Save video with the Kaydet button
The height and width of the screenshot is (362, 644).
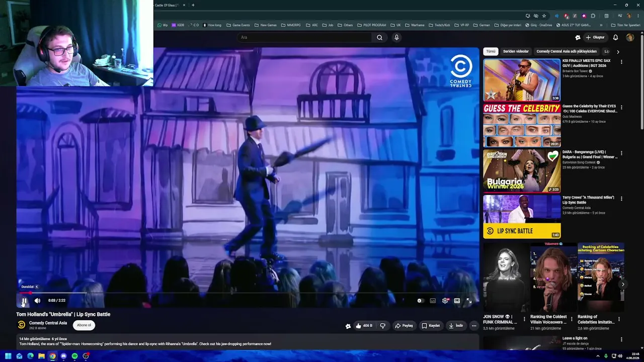pyautogui.click(x=431, y=326)
